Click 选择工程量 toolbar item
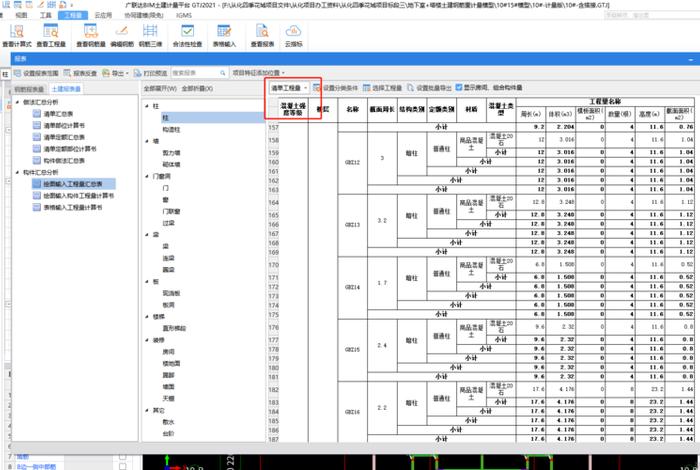700x470 pixels. (x=382, y=88)
